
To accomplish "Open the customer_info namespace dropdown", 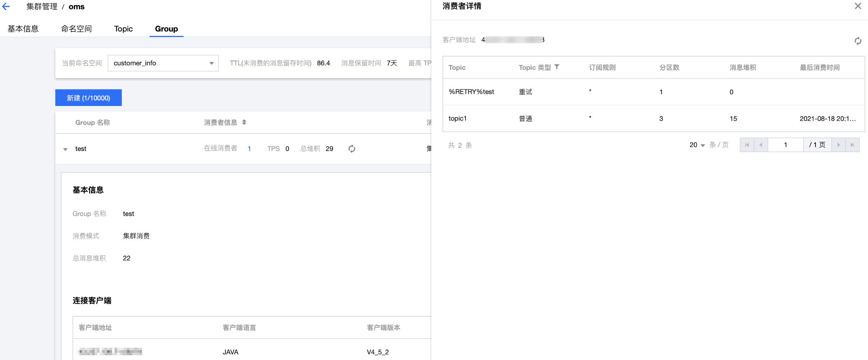I will point(163,63).
